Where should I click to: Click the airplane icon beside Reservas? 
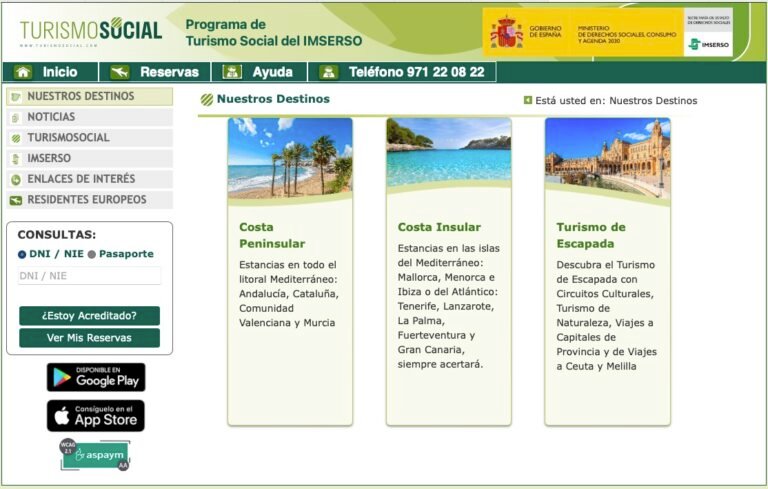click(x=120, y=72)
